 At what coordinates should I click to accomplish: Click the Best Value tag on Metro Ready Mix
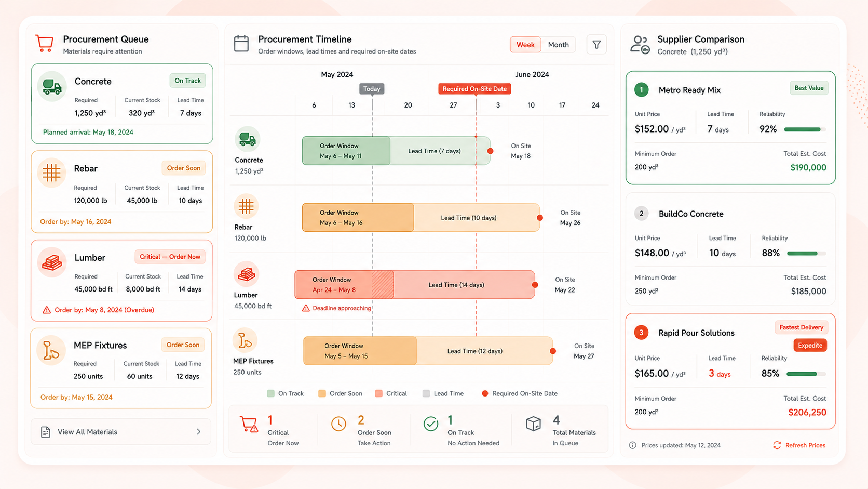click(x=809, y=88)
